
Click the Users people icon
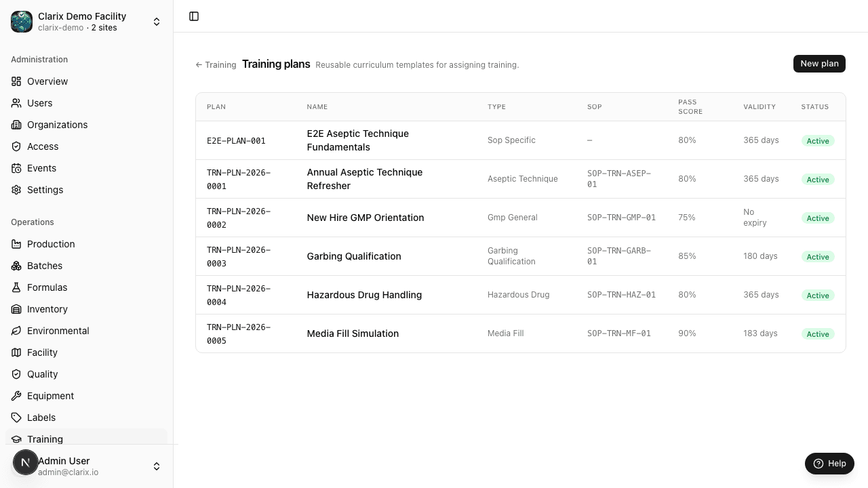16,103
